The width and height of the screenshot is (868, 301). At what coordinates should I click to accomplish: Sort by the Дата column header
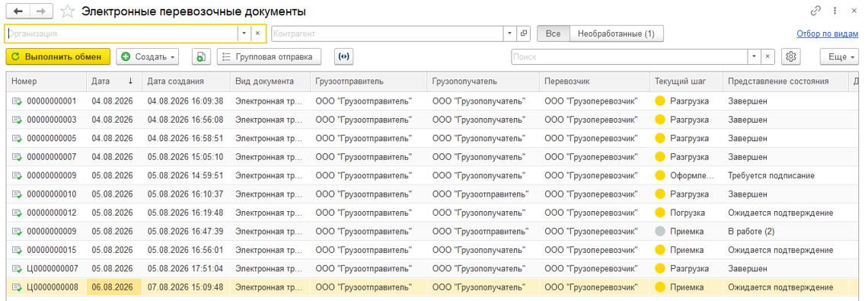click(x=114, y=81)
